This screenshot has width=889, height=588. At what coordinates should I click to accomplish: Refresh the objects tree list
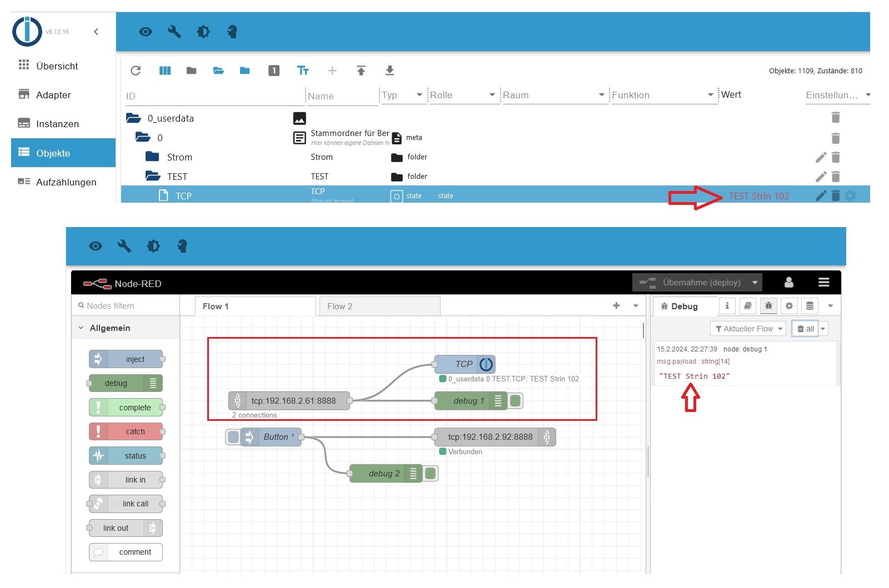point(136,71)
